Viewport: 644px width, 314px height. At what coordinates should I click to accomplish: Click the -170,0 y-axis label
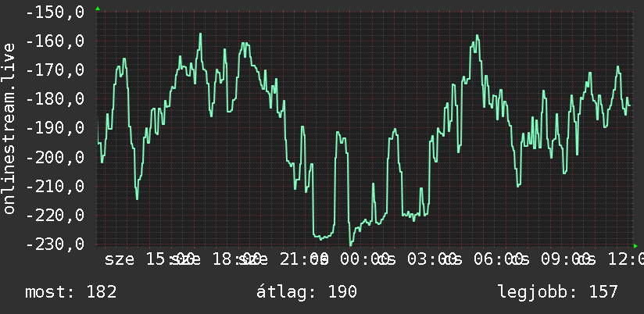click(x=55, y=70)
